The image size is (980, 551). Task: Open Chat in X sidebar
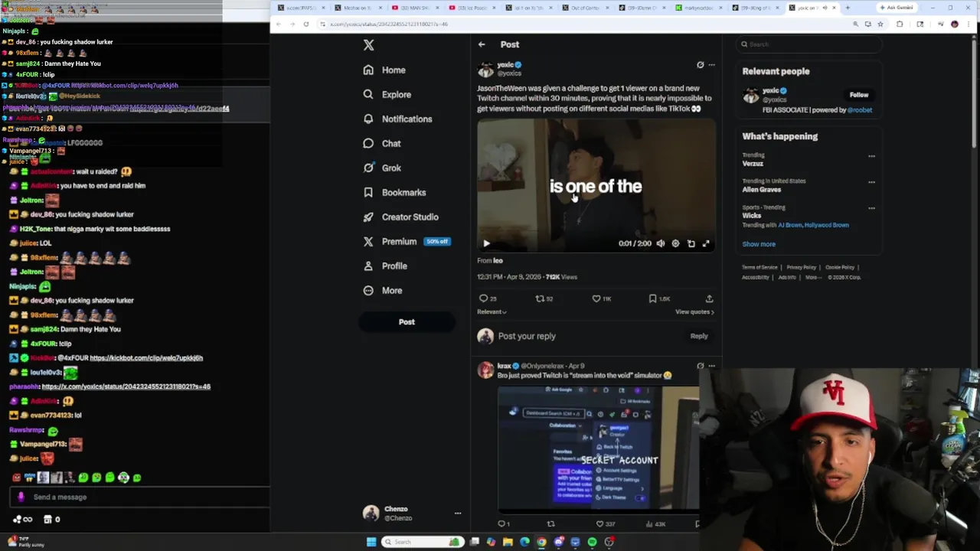(381, 143)
